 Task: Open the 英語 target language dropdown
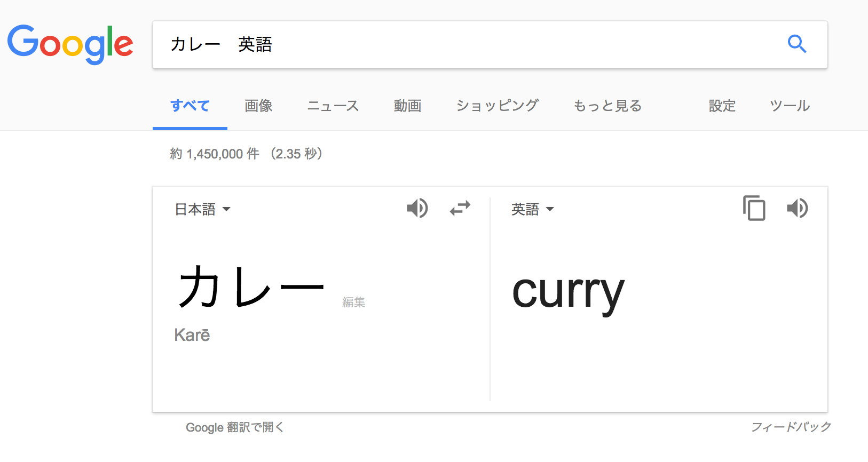coord(532,209)
